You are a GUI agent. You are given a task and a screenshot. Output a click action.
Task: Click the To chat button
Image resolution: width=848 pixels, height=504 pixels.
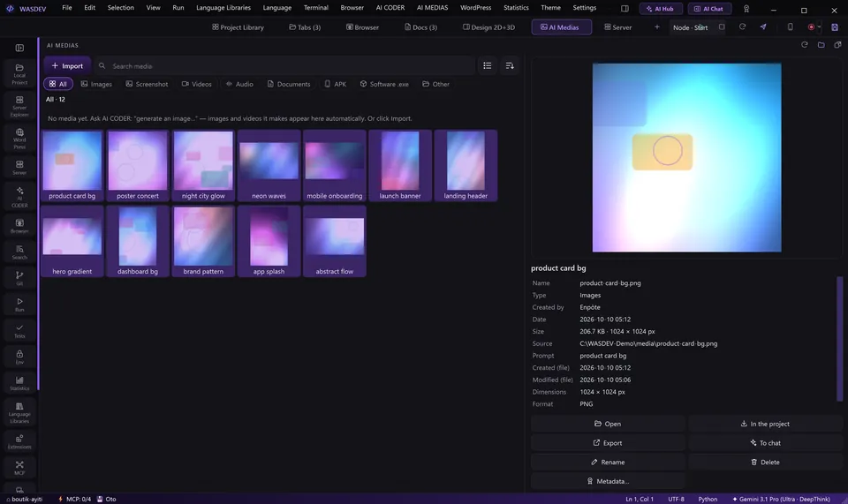[x=765, y=443]
